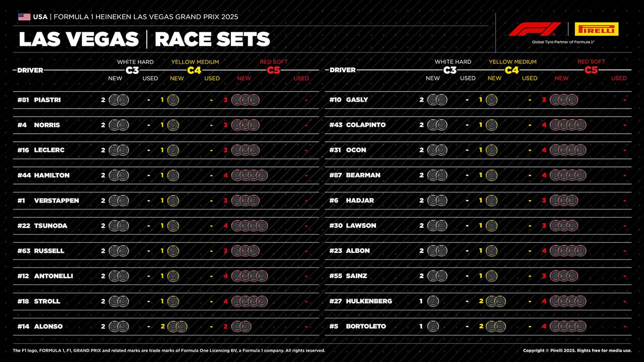Viewport: 644px width, 362px height.
Task: Click the Pirelli copyright notice
Action: (x=577, y=350)
